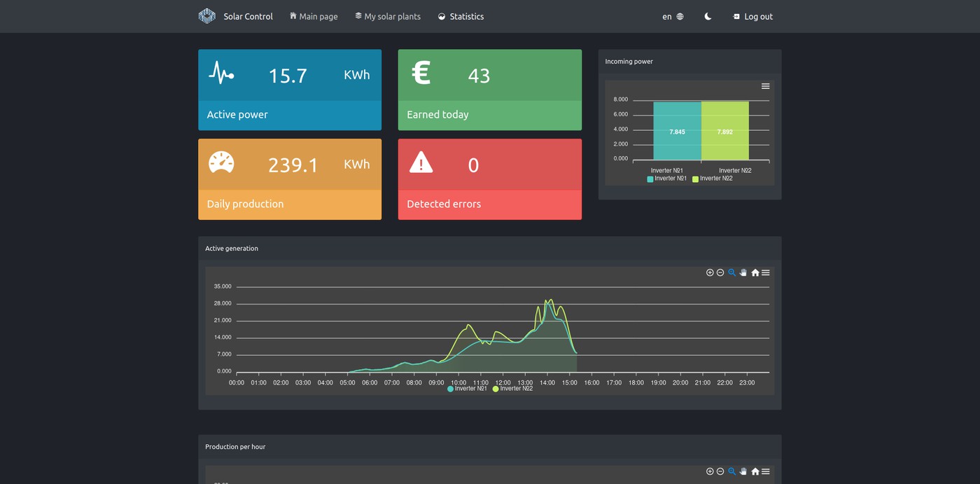980x484 pixels.
Task: Reset Production per hour chart with home icon
Action: pyautogui.click(x=755, y=471)
